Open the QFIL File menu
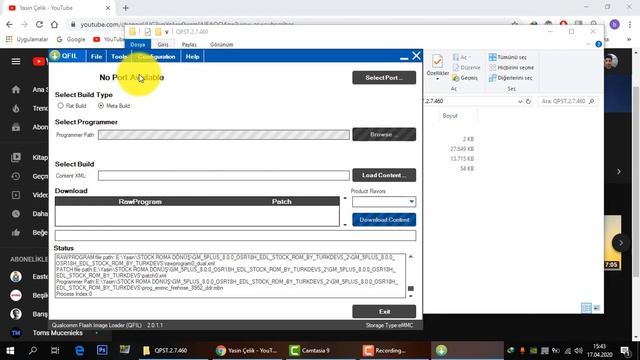Image resolution: width=640 pixels, height=360 pixels. pyautogui.click(x=96, y=56)
